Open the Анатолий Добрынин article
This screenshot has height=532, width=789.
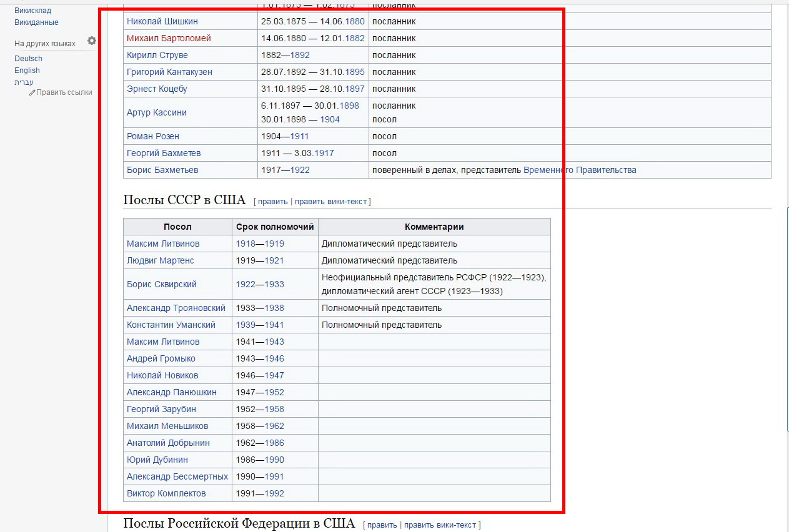pos(168,443)
